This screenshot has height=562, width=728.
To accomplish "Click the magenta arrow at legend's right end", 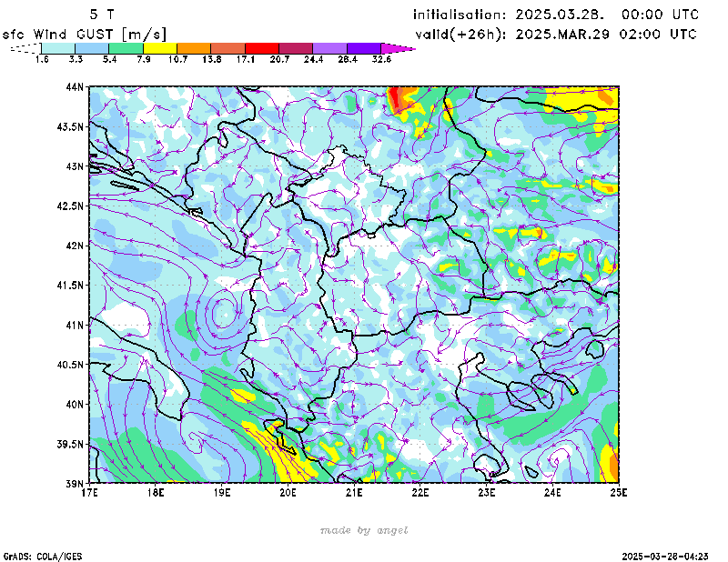I will click(399, 47).
